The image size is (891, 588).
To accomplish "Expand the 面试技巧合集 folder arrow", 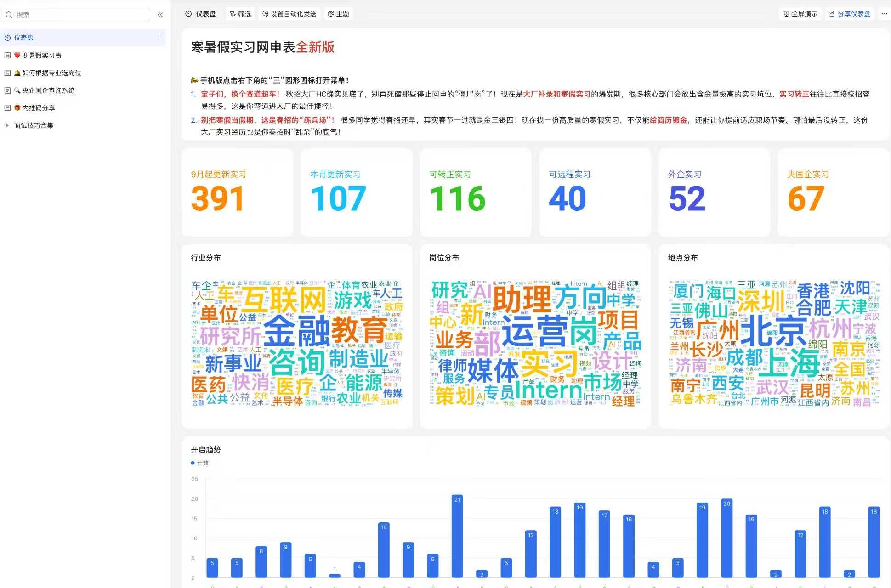I will pyautogui.click(x=7, y=125).
